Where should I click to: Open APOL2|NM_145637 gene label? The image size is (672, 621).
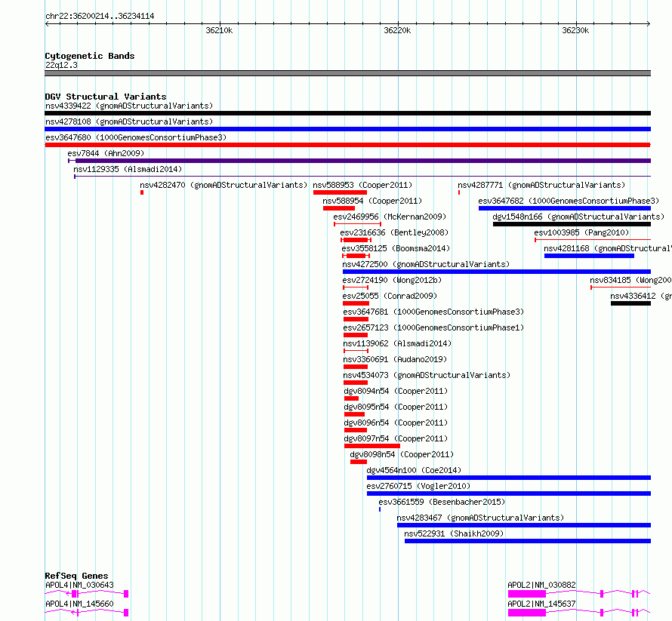pyautogui.click(x=541, y=604)
